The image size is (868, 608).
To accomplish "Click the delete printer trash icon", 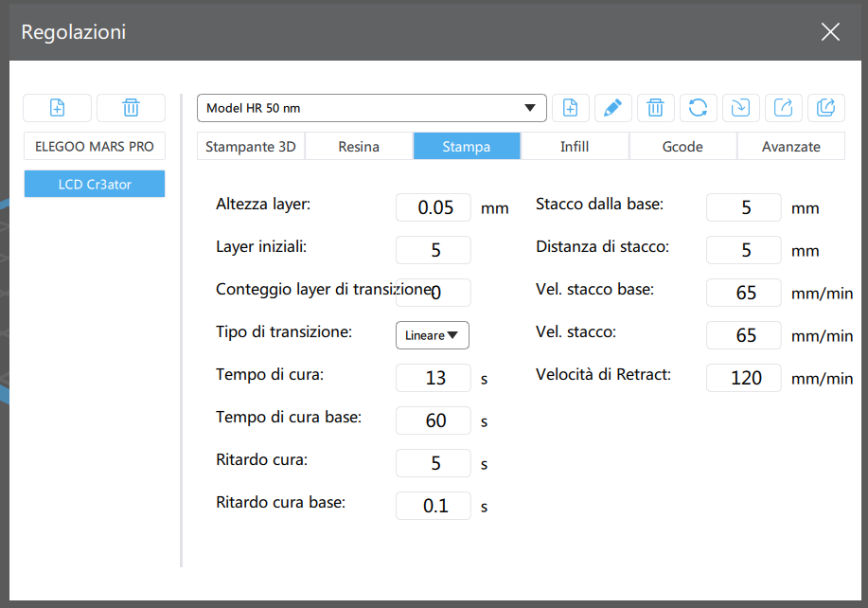I will click(x=131, y=108).
